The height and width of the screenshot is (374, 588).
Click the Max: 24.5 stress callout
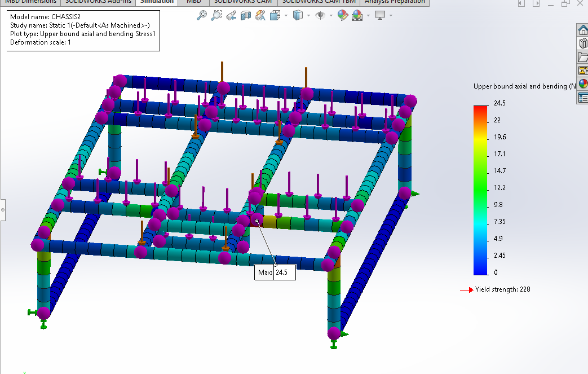pyautogui.click(x=275, y=272)
